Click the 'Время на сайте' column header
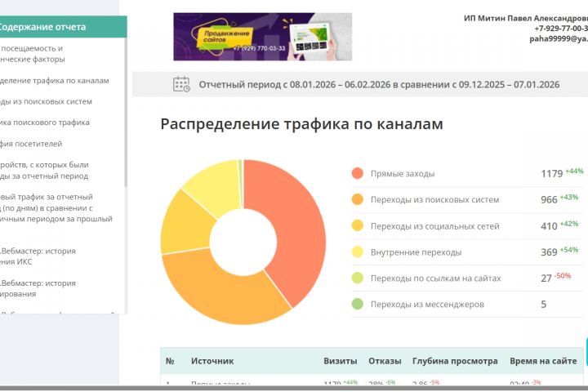Image resolution: width=588 pixels, height=392 pixels. click(543, 361)
